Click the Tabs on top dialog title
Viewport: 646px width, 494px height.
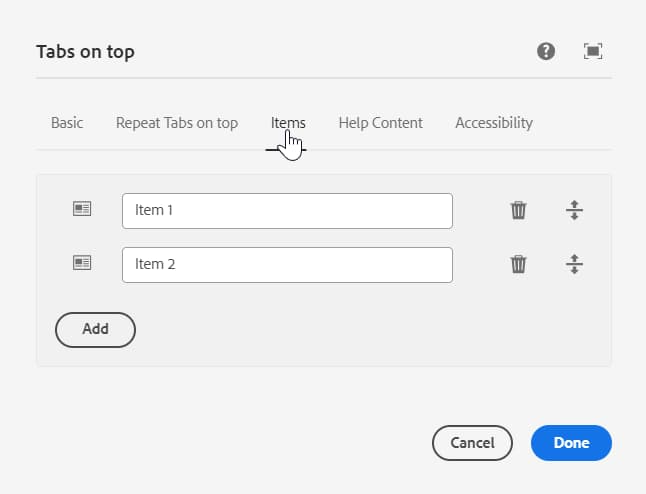pyautogui.click(x=85, y=52)
